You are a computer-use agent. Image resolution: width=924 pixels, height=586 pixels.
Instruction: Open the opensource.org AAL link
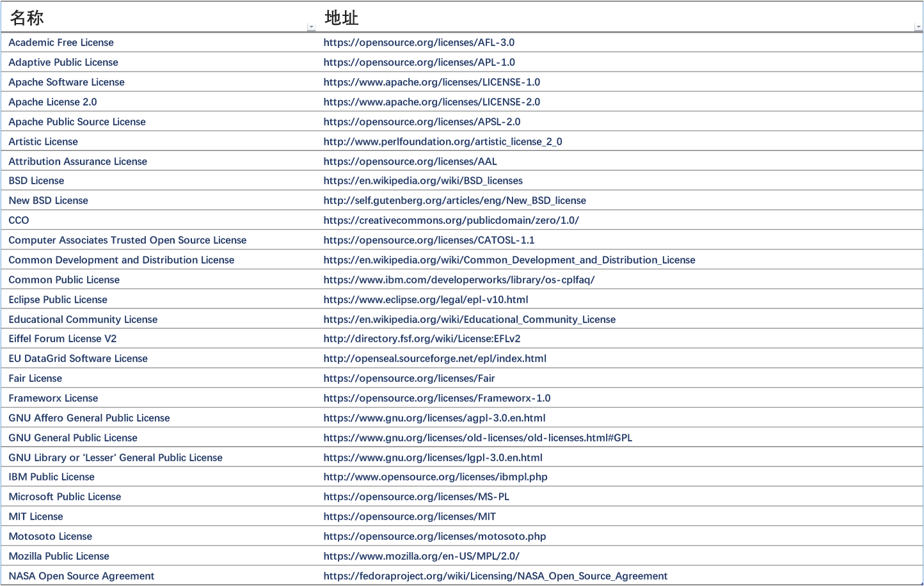tap(410, 161)
